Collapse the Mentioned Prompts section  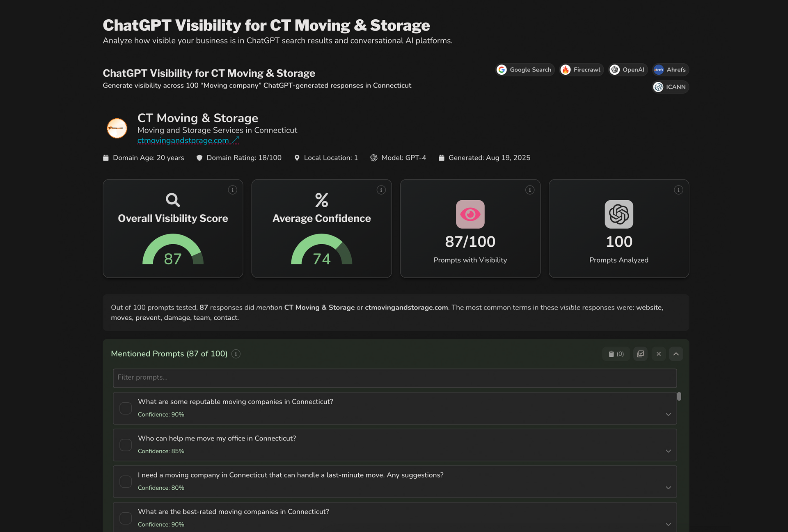pyautogui.click(x=676, y=354)
